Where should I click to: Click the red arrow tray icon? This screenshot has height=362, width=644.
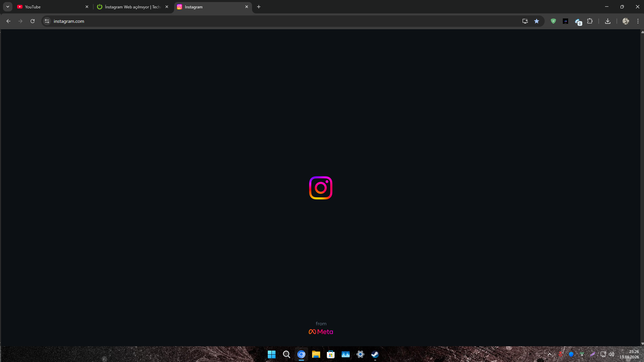point(560,354)
